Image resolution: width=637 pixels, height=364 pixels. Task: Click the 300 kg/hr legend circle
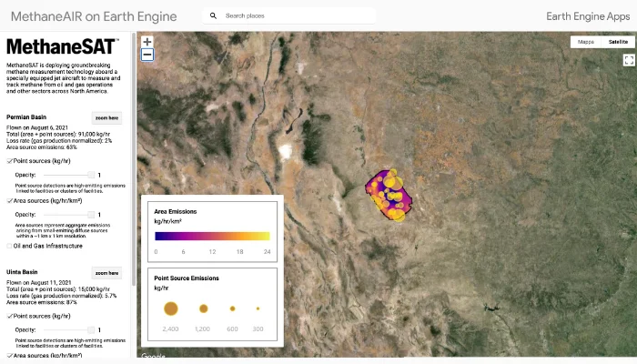coord(258,308)
